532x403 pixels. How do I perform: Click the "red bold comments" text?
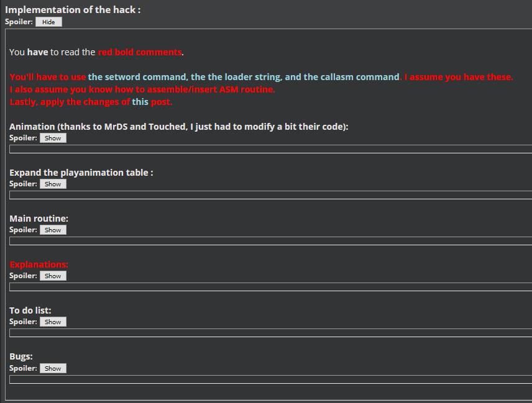click(140, 52)
